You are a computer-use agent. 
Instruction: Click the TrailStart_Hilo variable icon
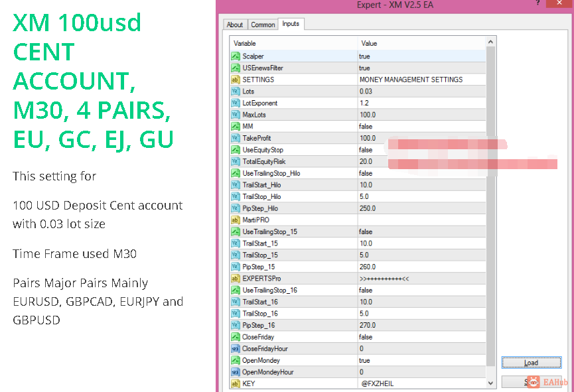(x=236, y=185)
